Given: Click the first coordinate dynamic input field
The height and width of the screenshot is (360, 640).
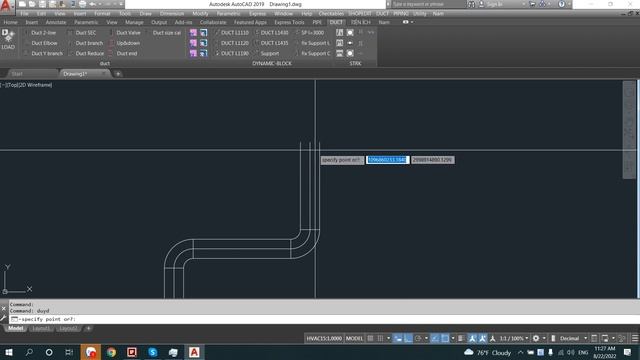Looking at the screenshot, I should tap(387, 160).
